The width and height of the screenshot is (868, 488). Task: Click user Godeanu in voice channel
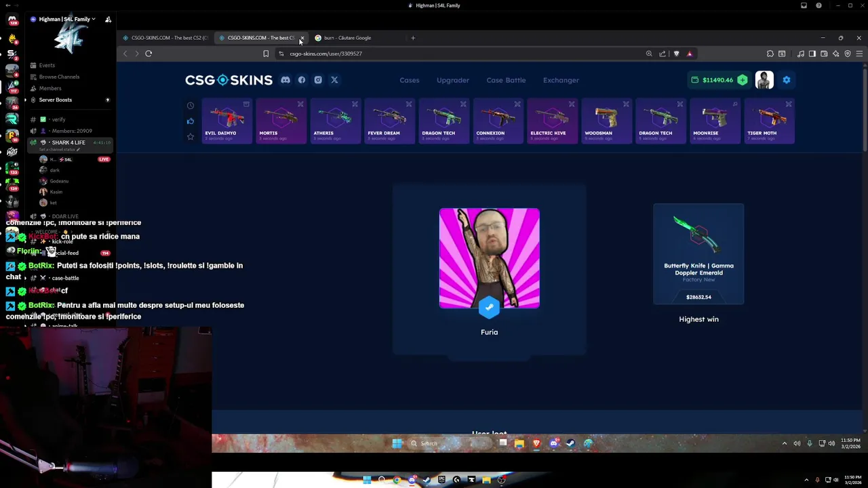59,181
